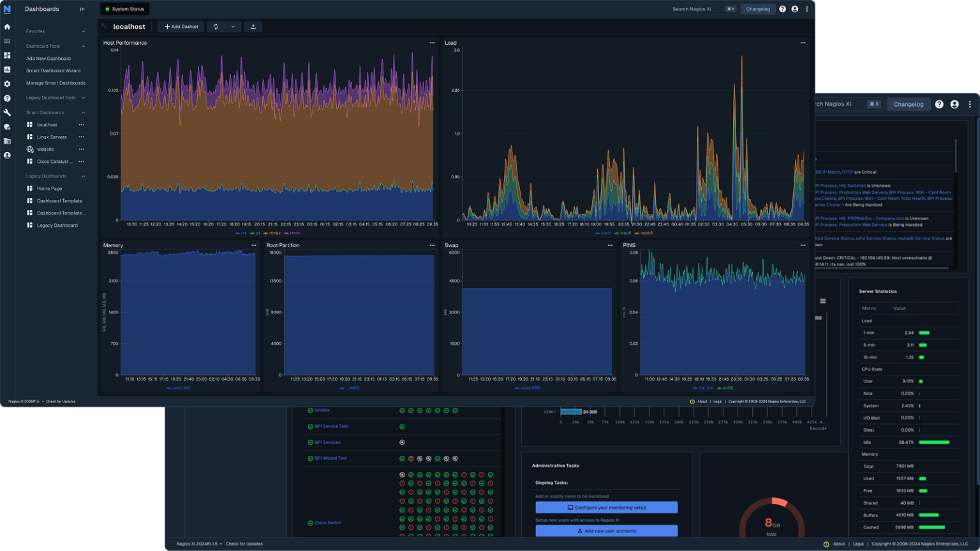980x551 pixels.
Task: Click Configure your monitoring setup in back window
Action: [607, 508]
